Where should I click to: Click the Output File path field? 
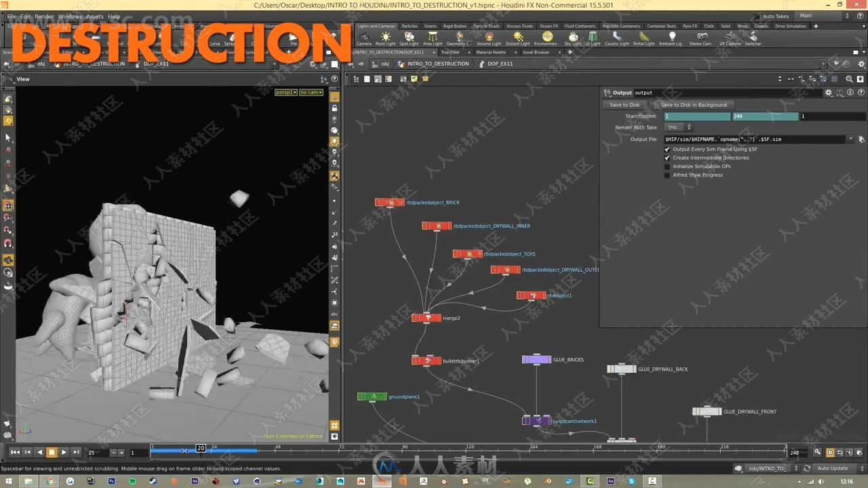[755, 139]
